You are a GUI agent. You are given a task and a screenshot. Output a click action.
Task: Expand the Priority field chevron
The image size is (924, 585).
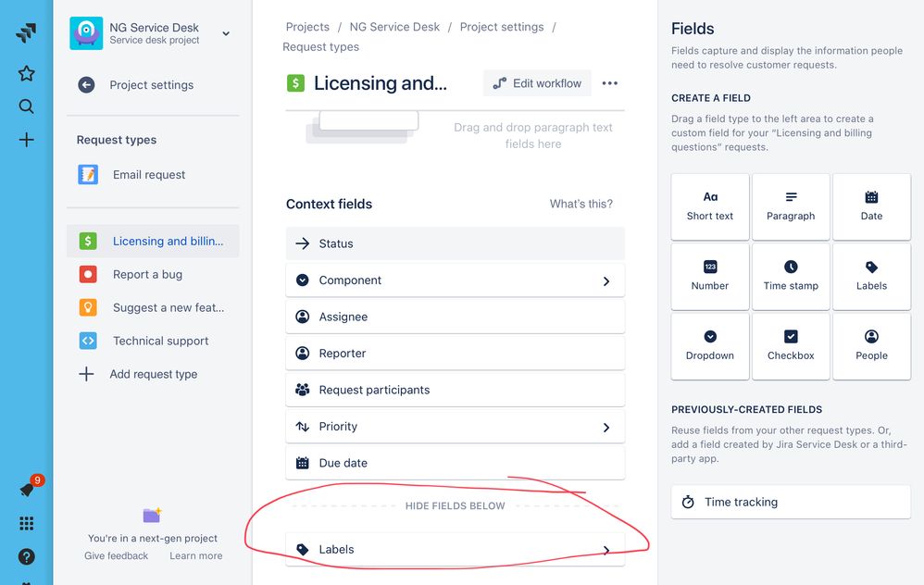pos(606,427)
